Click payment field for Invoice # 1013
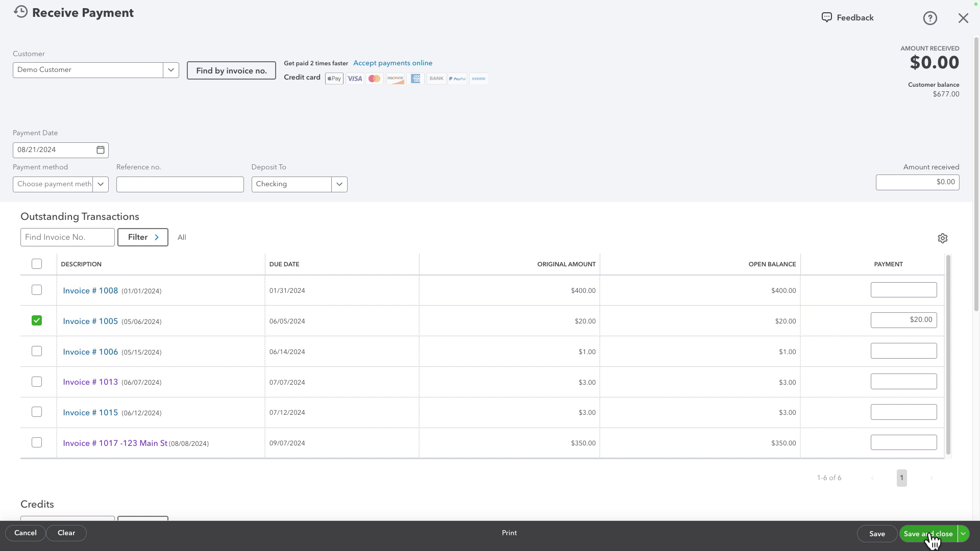Viewport: 980px width, 551px height. tap(903, 381)
